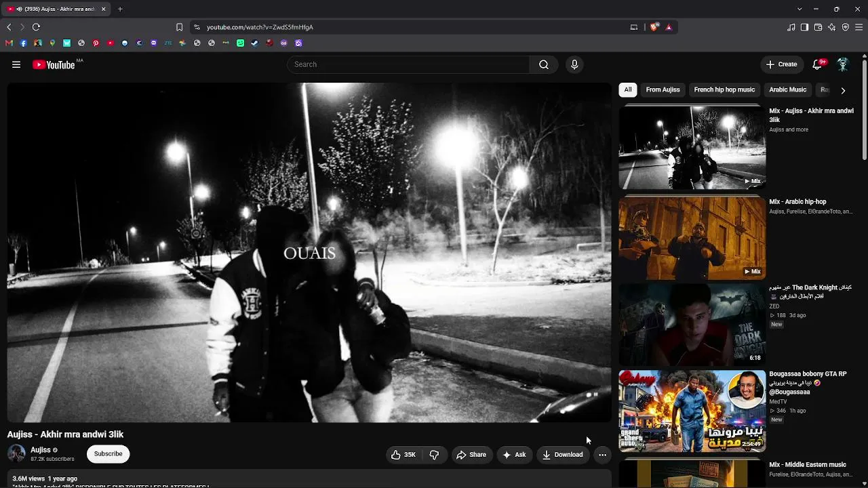Dislike the video with thumbs down

coord(435,455)
